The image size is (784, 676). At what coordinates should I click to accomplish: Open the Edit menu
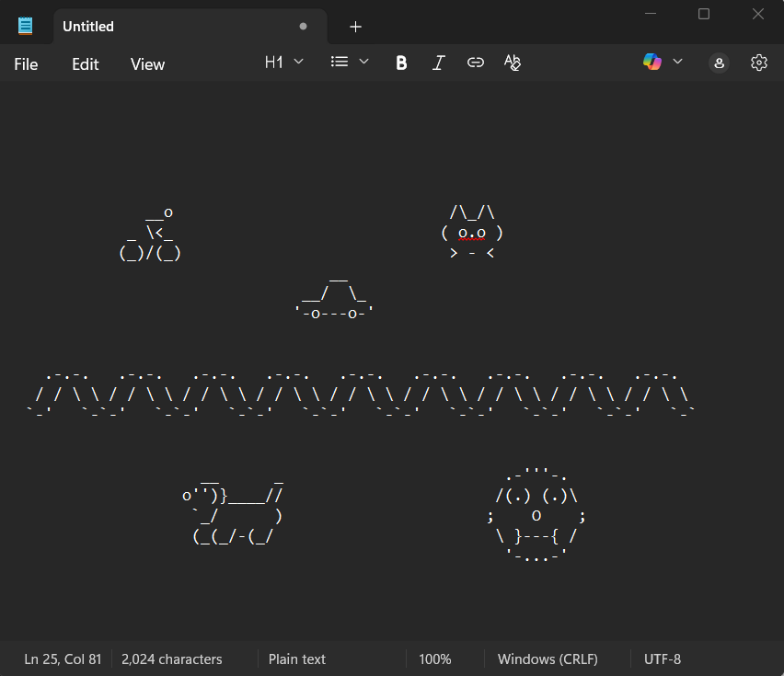tap(86, 64)
